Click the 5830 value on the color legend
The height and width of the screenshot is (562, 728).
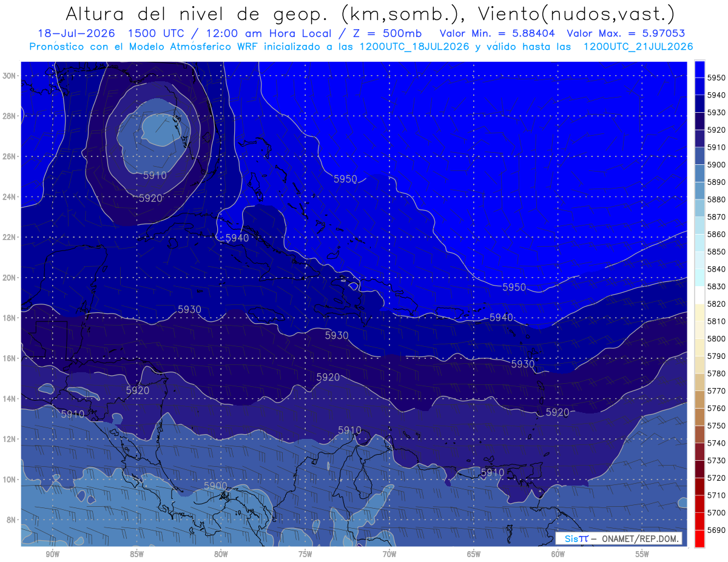[716, 286]
